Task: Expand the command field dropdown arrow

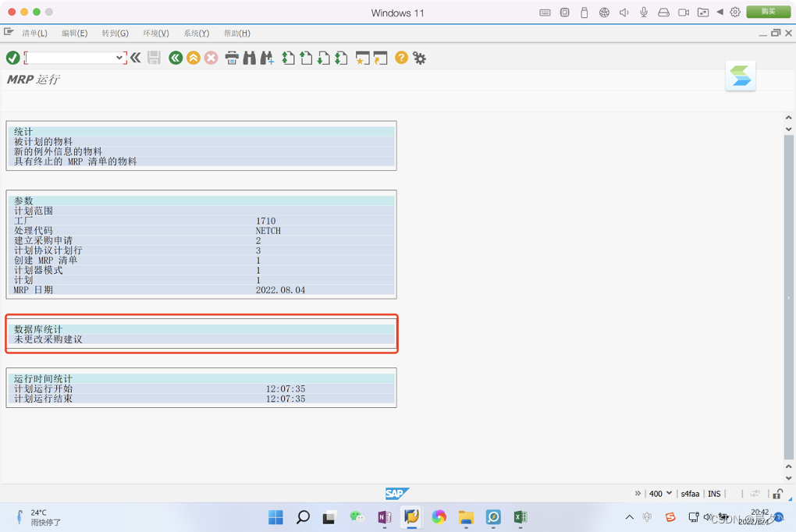Action: click(119, 57)
